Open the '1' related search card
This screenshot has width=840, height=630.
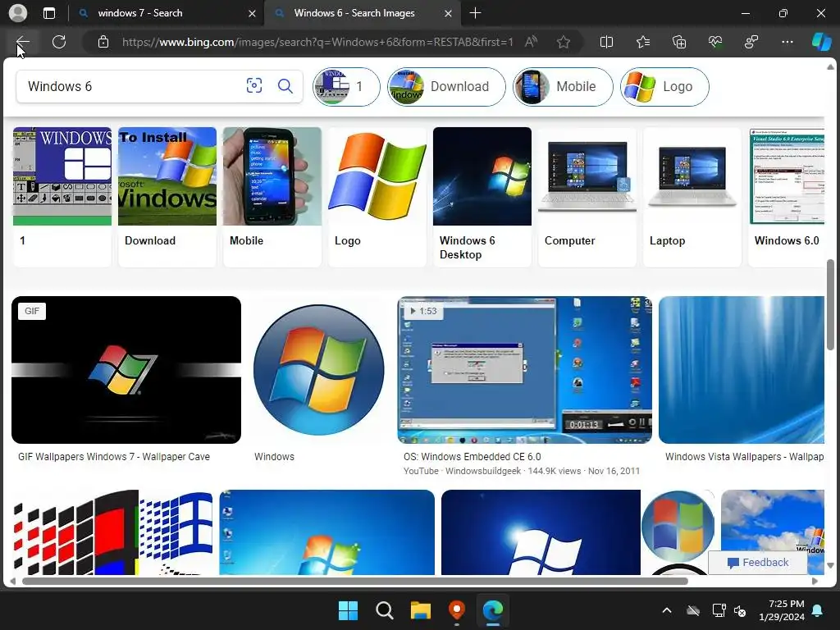click(x=62, y=196)
